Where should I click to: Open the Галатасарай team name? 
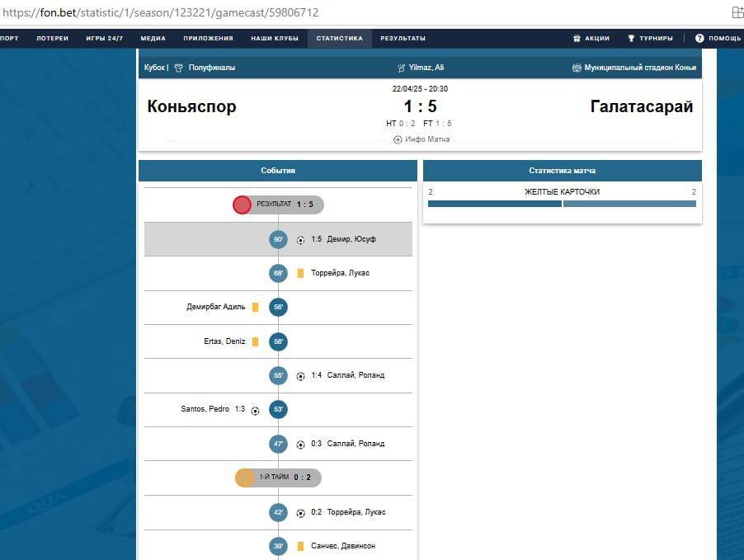(x=641, y=106)
